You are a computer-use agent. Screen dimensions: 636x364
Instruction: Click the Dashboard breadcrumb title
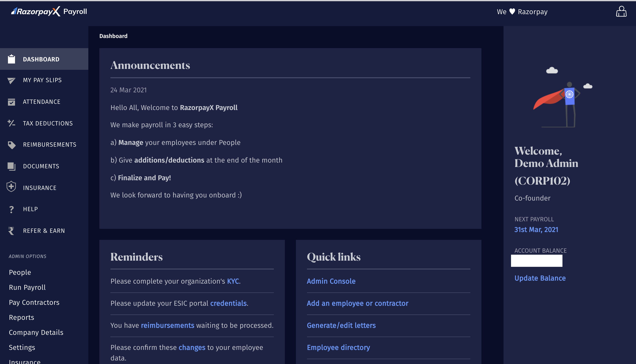click(113, 36)
